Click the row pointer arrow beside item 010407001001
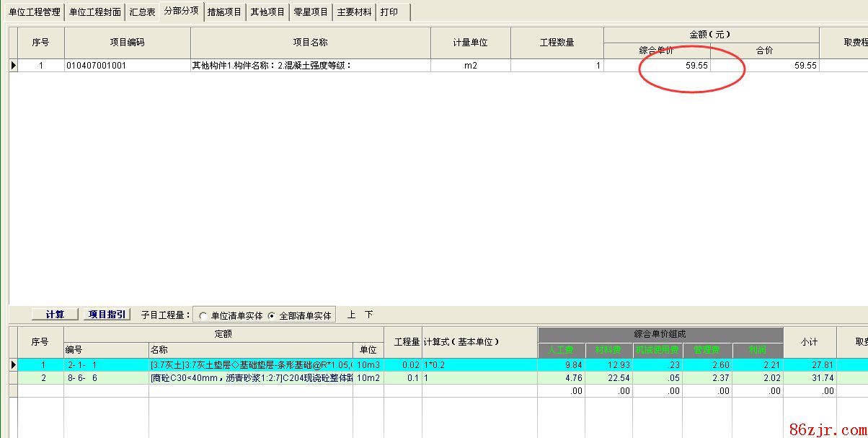 (x=13, y=66)
